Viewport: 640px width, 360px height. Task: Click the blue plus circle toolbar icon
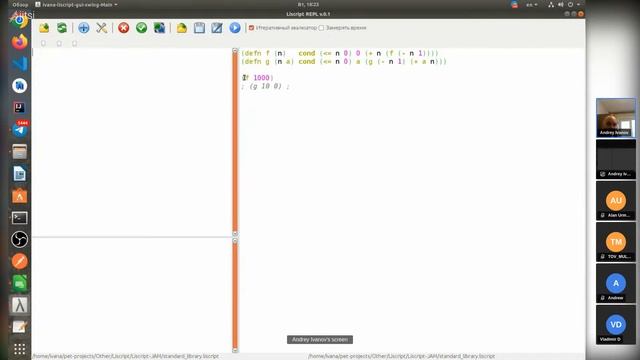84,28
